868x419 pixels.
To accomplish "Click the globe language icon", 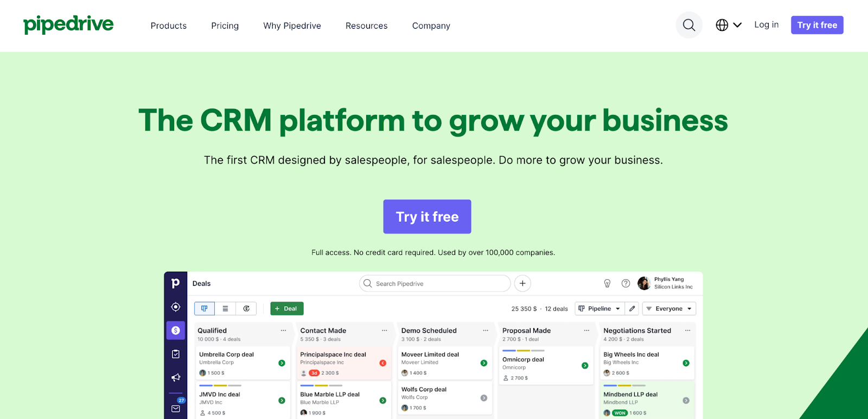I will (x=722, y=25).
